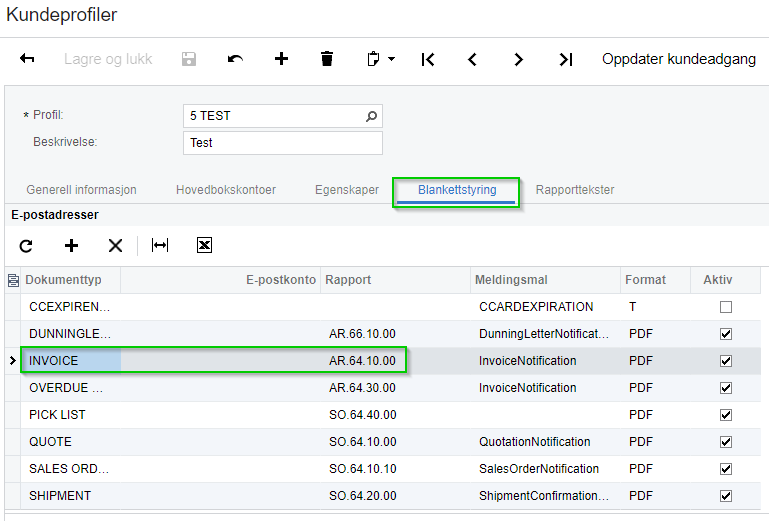Click the disabled save disk icon
Screen dimensions: 769x521
pos(189,59)
